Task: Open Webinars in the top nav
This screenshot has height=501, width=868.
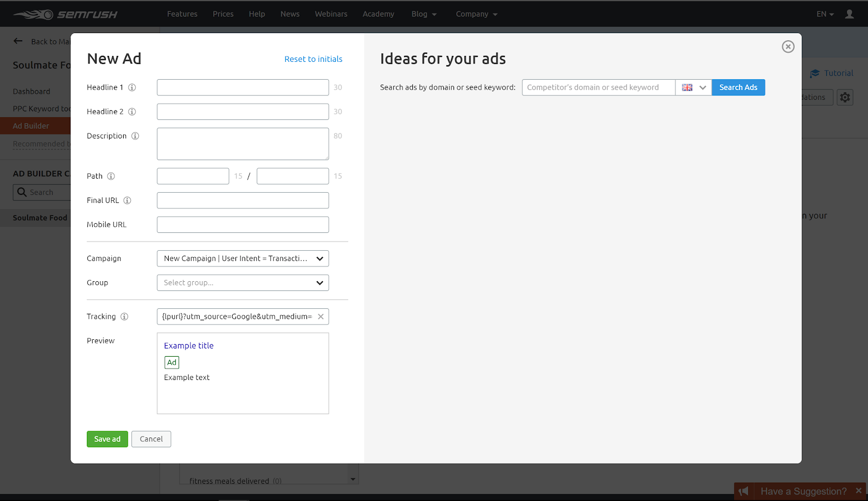Action: [x=331, y=14]
